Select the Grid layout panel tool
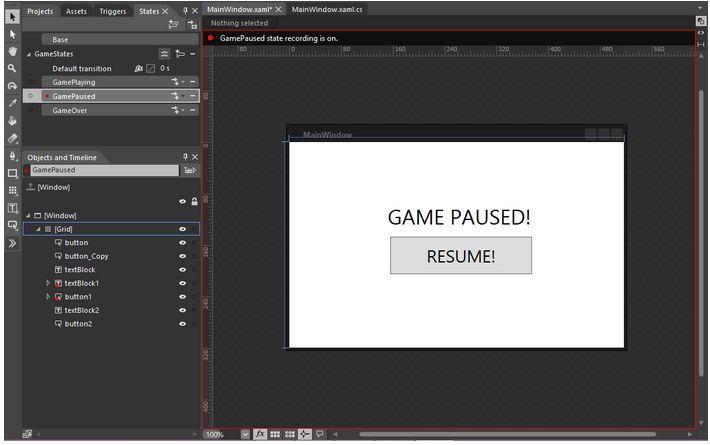710x445 pixels. click(x=12, y=191)
